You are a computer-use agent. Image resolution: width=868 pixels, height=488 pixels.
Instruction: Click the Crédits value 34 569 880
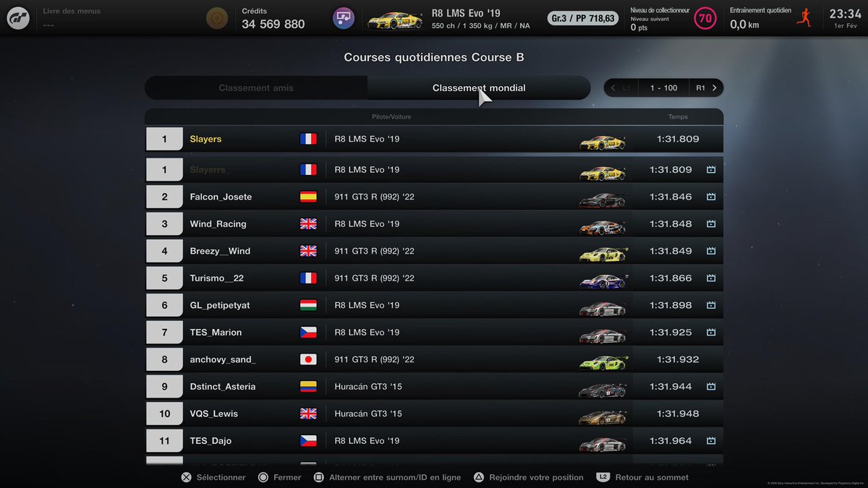point(273,24)
